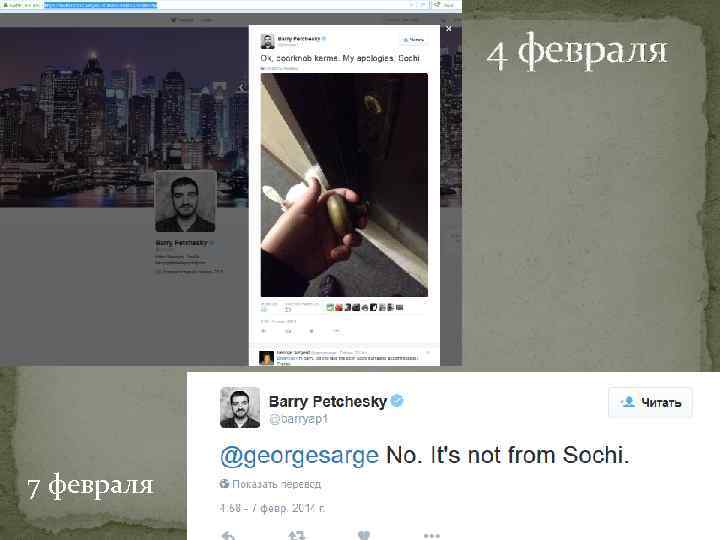Click the highlighted browser address bar URL
The image size is (720, 540).
(x=101, y=5)
